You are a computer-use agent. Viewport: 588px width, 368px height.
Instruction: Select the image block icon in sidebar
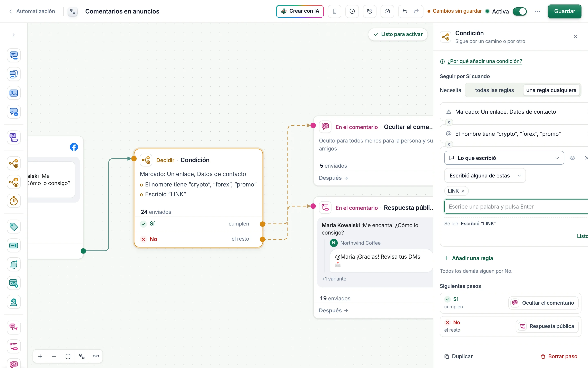[x=14, y=93]
